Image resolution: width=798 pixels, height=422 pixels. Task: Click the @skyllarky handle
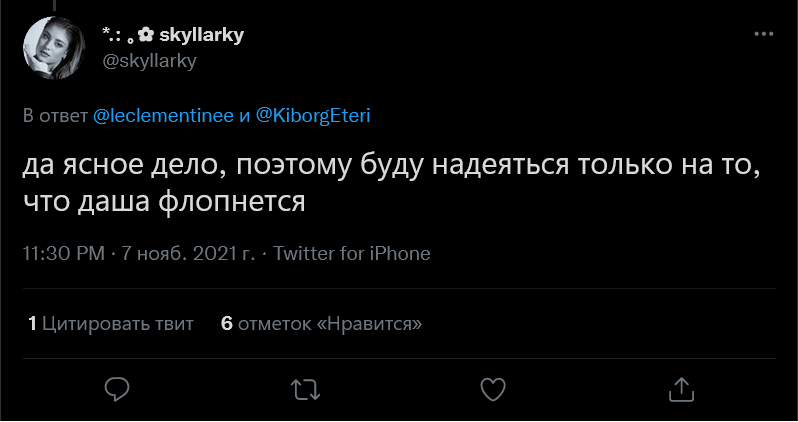pos(150,59)
